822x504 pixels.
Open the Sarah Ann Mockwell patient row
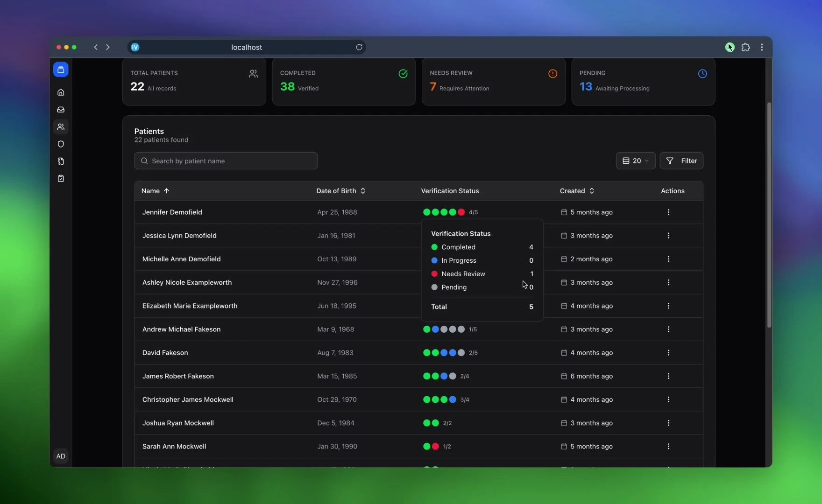[174, 447]
